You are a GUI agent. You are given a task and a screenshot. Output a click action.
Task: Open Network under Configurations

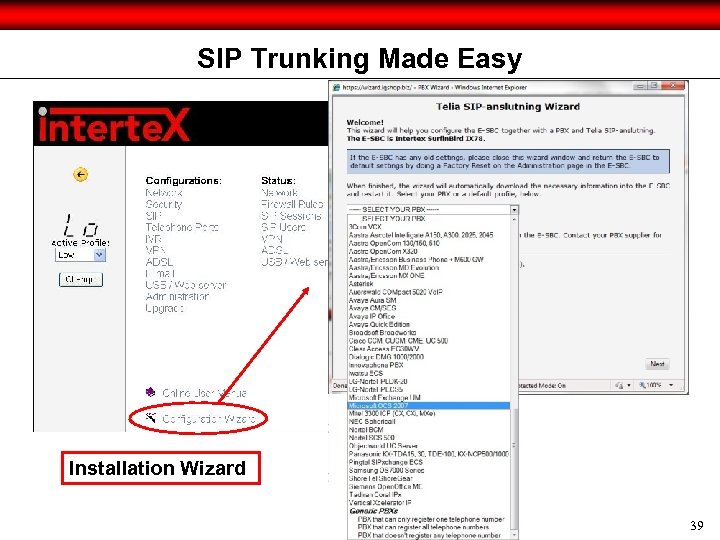(164, 193)
